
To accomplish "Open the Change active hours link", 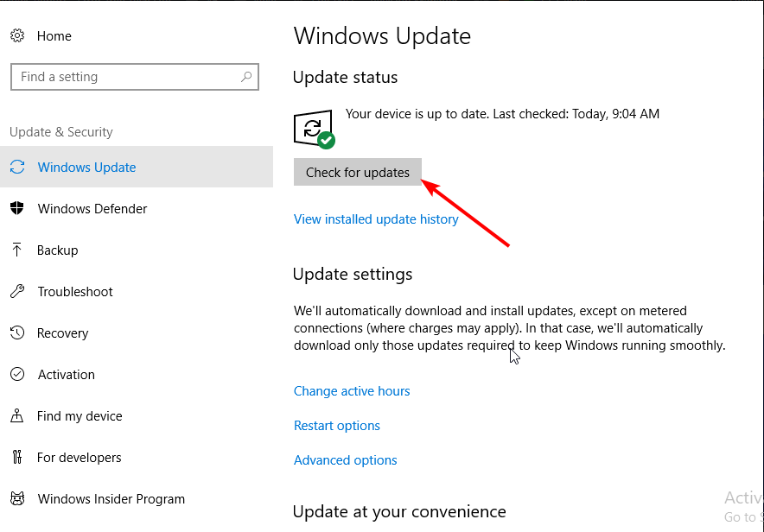I will click(x=352, y=391).
